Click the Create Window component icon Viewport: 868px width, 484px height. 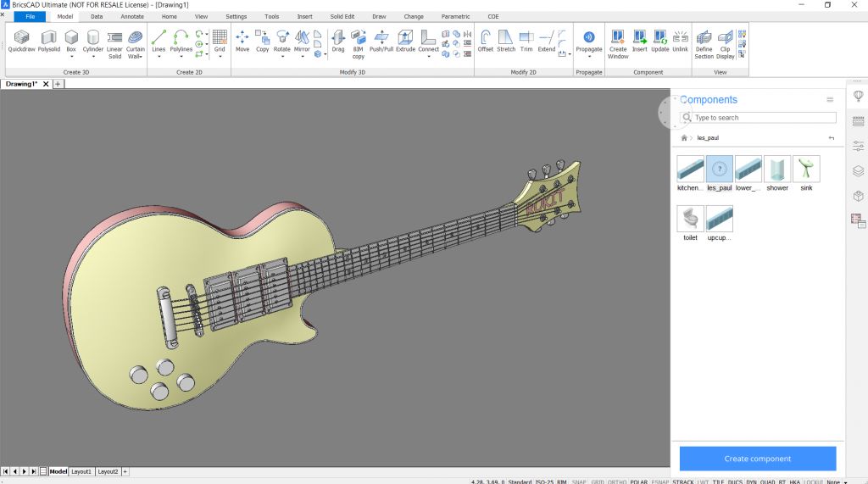[x=618, y=45]
